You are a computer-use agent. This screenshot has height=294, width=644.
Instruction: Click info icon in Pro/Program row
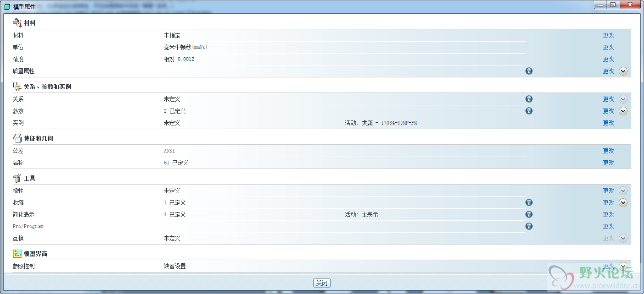[529, 226]
